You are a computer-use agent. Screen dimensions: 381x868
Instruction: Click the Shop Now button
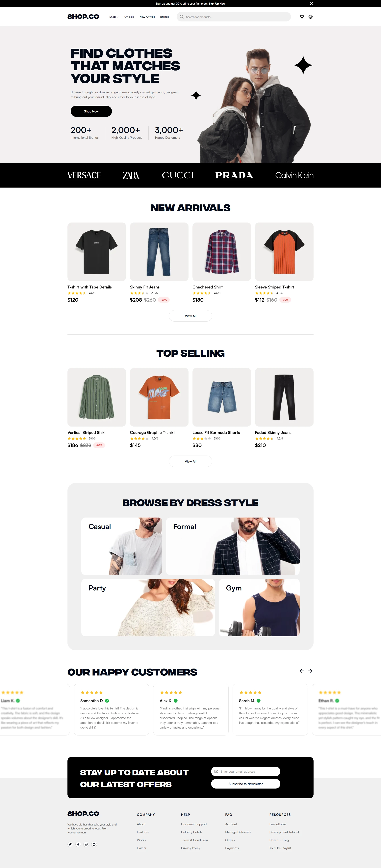click(91, 111)
